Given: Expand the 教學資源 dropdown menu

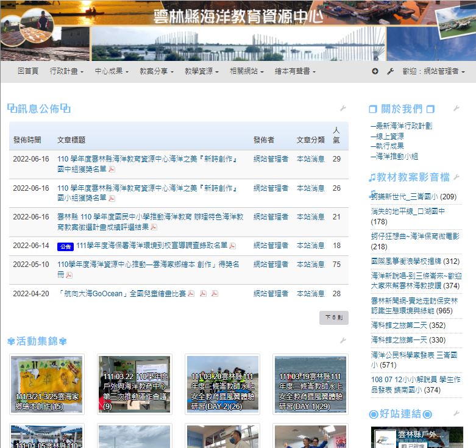Looking at the screenshot, I should coord(202,71).
